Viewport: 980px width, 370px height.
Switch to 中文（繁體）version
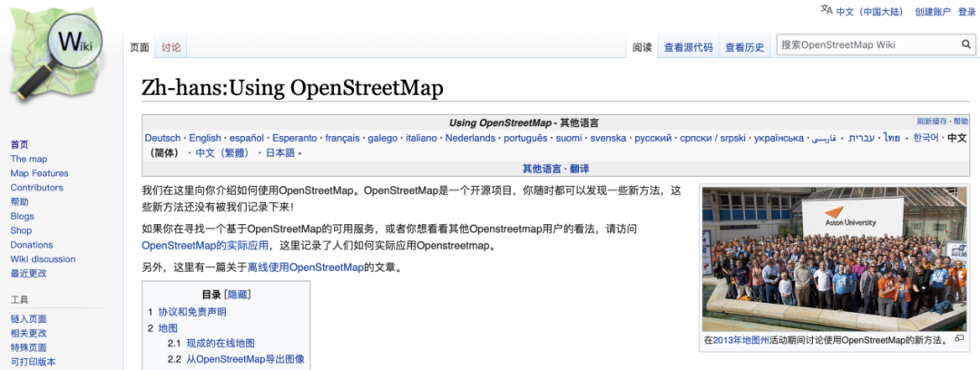pyautogui.click(x=222, y=153)
